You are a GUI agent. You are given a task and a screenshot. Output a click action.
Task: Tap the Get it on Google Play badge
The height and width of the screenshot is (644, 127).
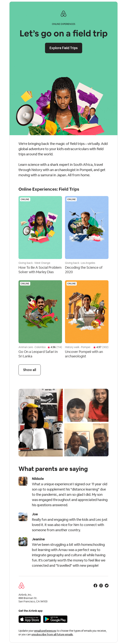point(55,619)
